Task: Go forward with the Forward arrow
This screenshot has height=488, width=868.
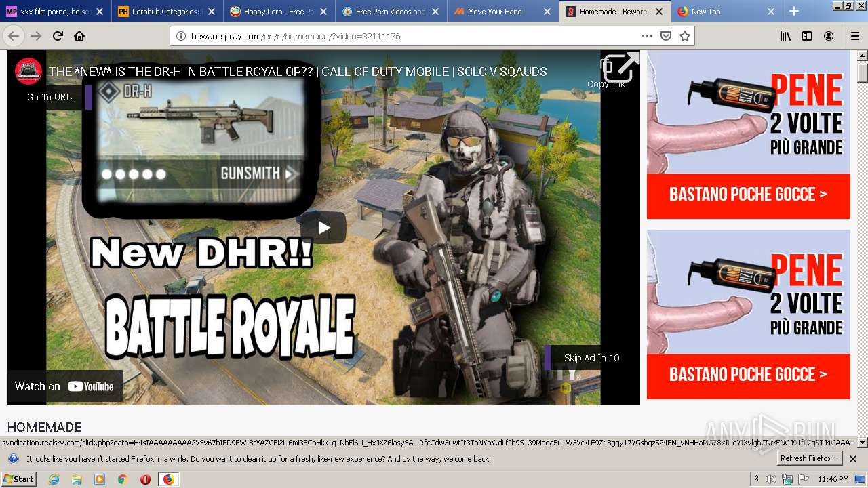Action: pos(36,36)
